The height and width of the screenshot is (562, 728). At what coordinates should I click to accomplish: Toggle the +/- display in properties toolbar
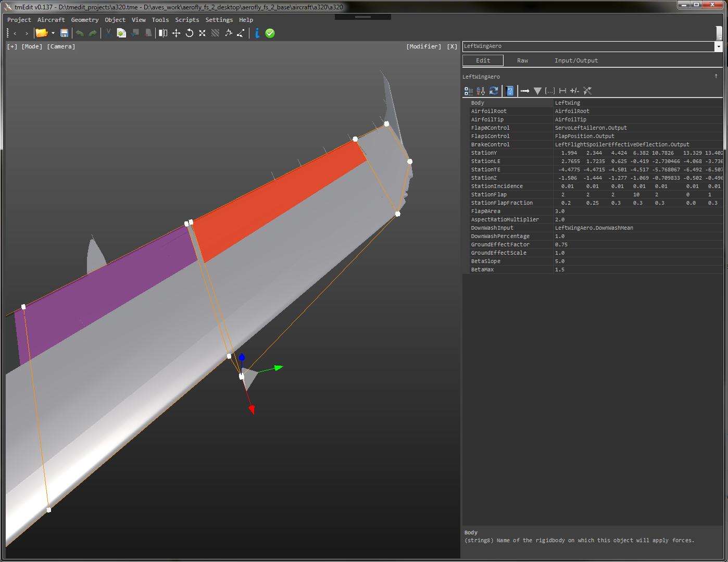[x=574, y=91]
